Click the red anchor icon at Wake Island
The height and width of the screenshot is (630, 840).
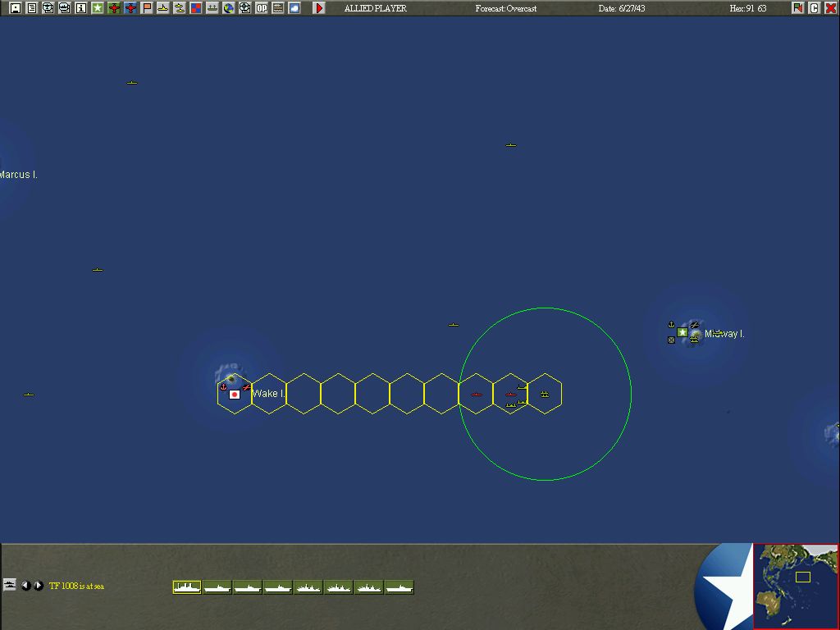pos(223,387)
